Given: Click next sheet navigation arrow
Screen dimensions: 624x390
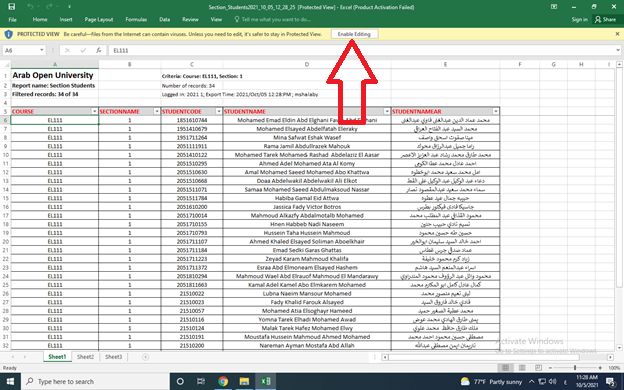Looking at the screenshot, I should point(25,357).
